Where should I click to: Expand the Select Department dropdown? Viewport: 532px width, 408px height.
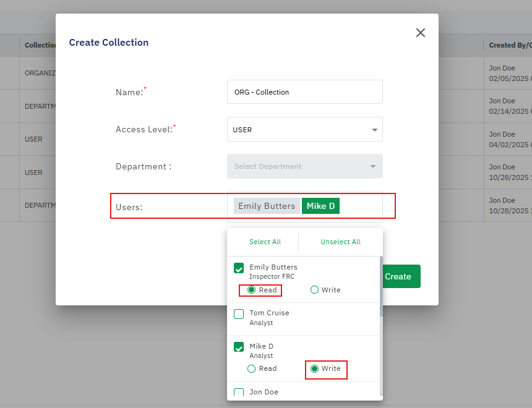pos(304,166)
